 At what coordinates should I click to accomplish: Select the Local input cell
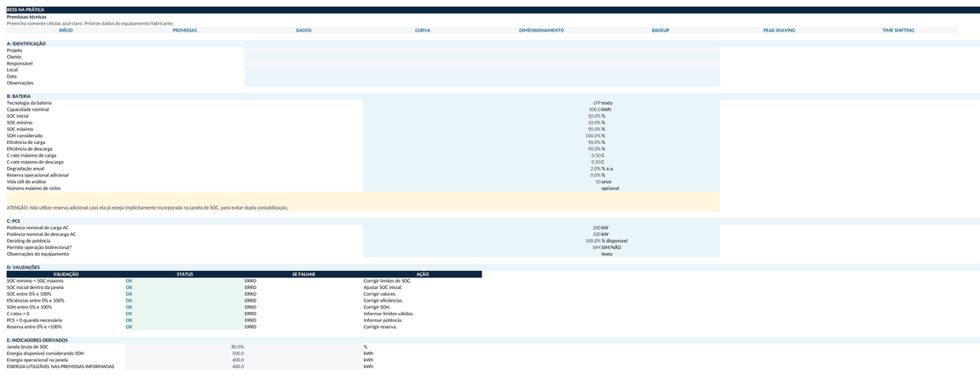tap(481, 70)
